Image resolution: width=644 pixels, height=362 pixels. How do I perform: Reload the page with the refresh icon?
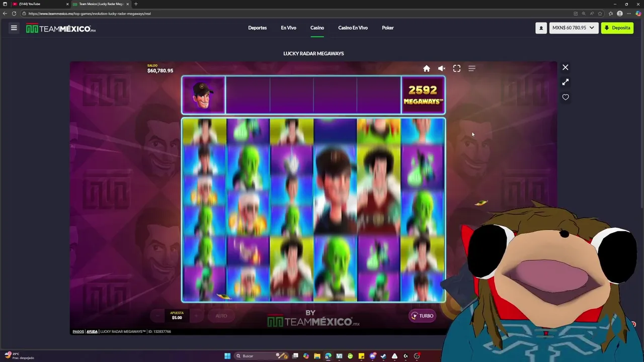[x=14, y=14]
